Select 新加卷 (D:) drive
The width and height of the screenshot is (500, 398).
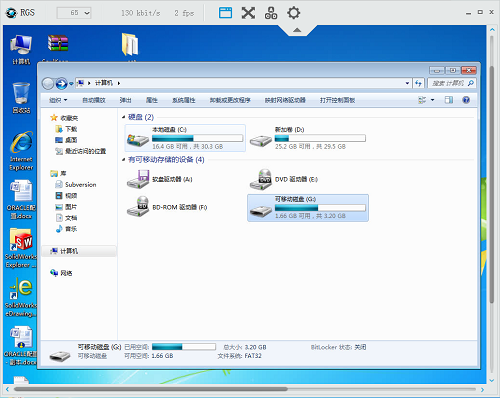tap(308, 138)
